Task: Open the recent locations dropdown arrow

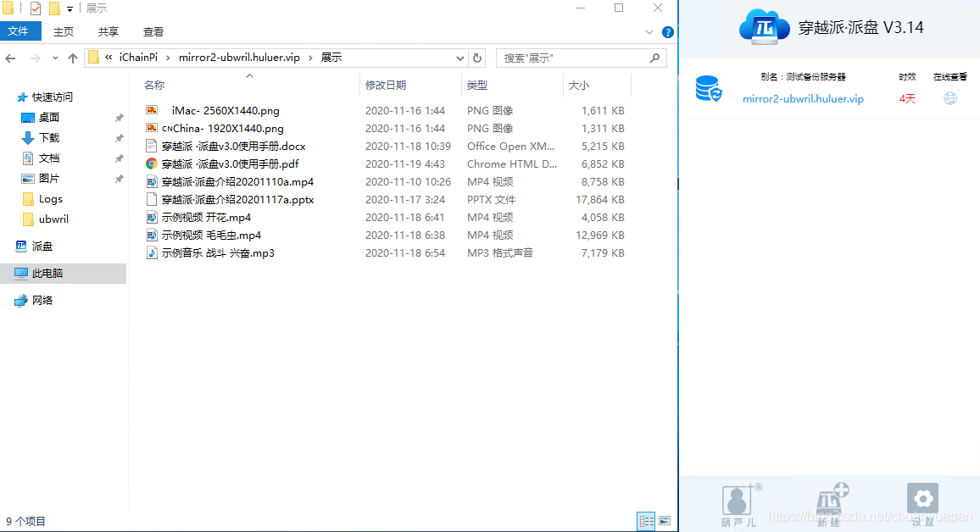Action: [55, 58]
